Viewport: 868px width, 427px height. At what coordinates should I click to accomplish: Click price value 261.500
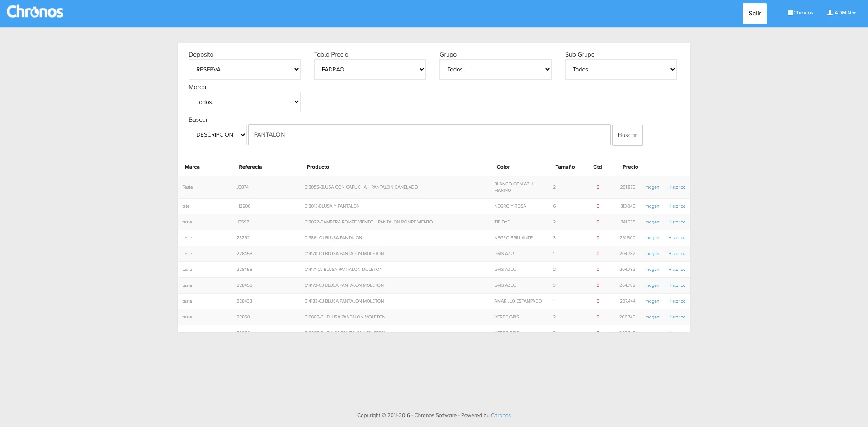tap(627, 238)
